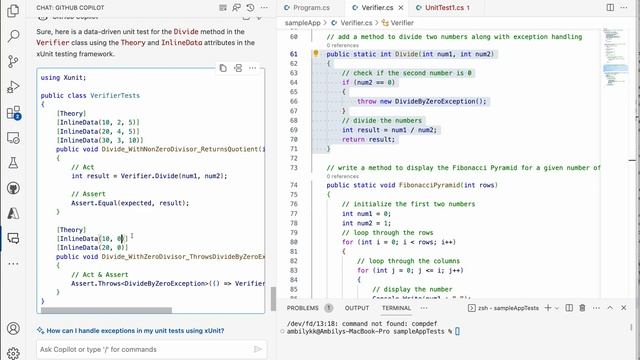
Task: Open the TERMINAL panel tab
Action: (396, 308)
